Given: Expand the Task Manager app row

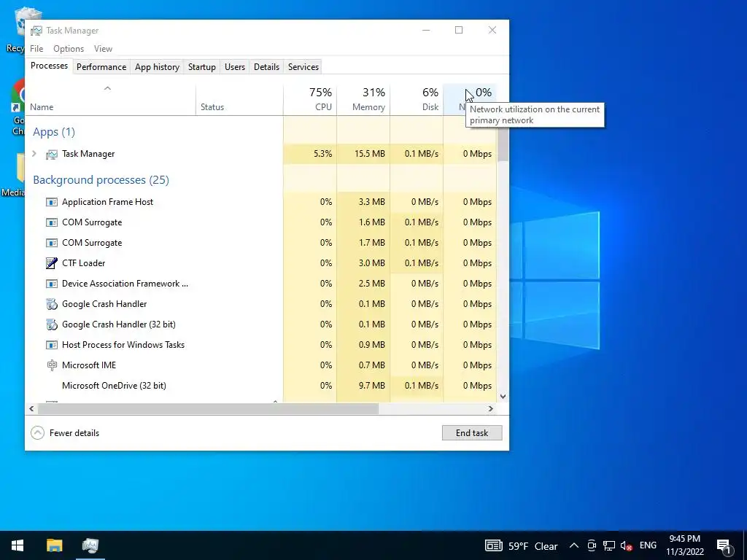Looking at the screenshot, I should [x=34, y=153].
